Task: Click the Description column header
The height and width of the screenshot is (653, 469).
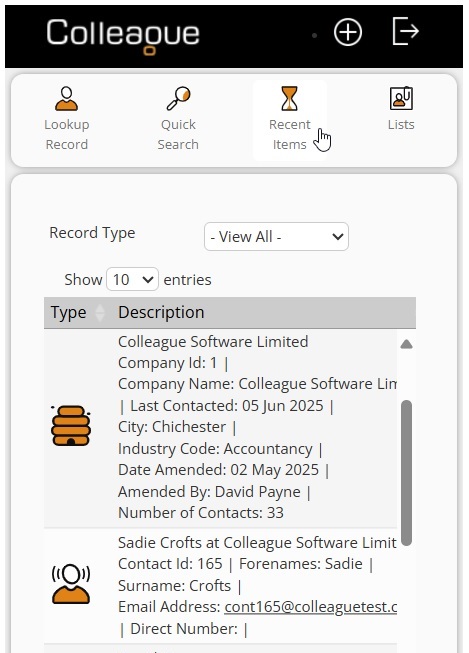Action: pyautogui.click(x=161, y=312)
